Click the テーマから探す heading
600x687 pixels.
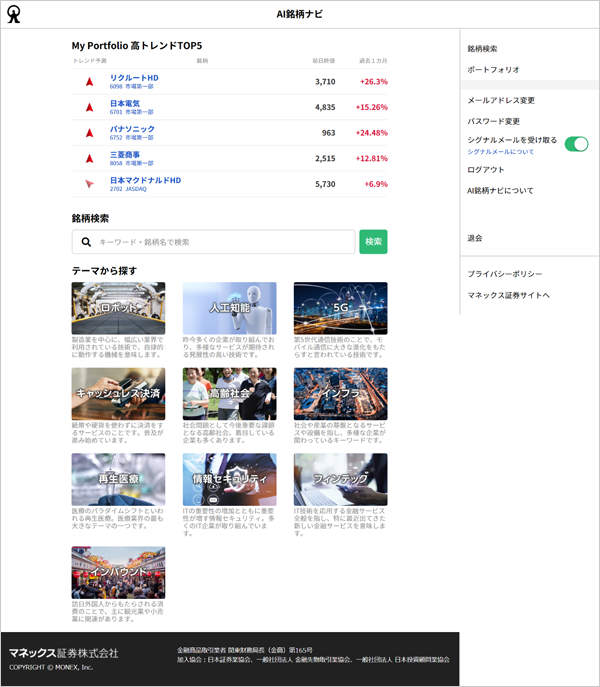click(x=104, y=271)
